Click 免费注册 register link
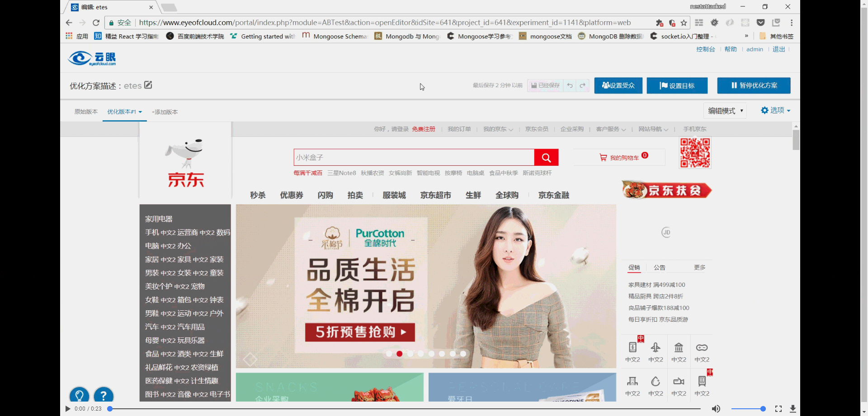The image size is (868, 416). 424,129
